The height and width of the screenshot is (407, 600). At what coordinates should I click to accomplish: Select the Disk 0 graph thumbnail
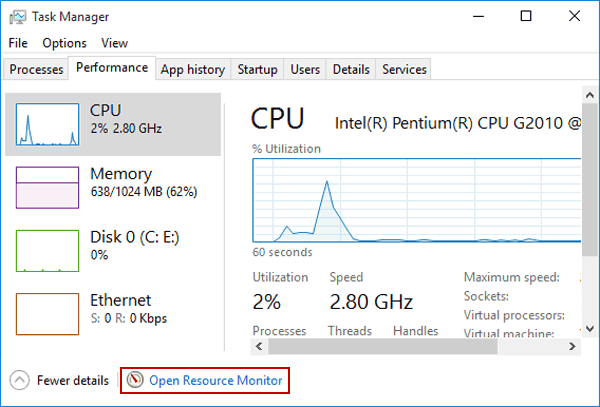pos(47,251)
